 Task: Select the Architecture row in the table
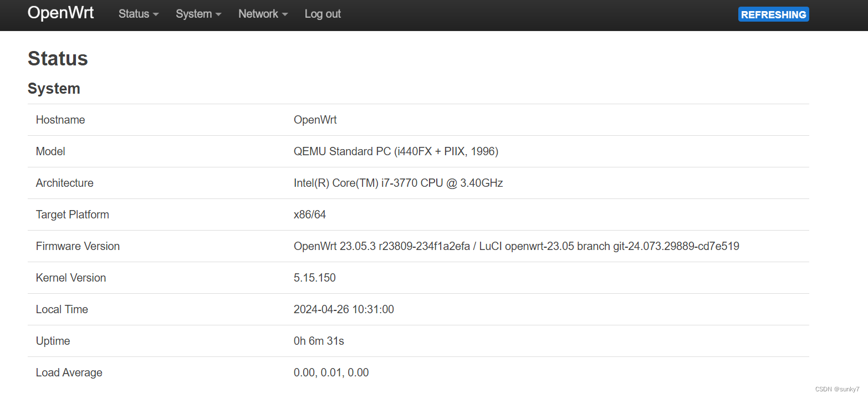pyautogui.click(x=64, y=183)
